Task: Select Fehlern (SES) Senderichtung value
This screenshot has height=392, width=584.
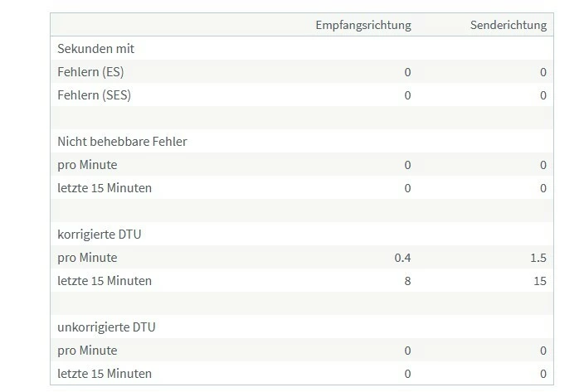Action: point(543,95)
